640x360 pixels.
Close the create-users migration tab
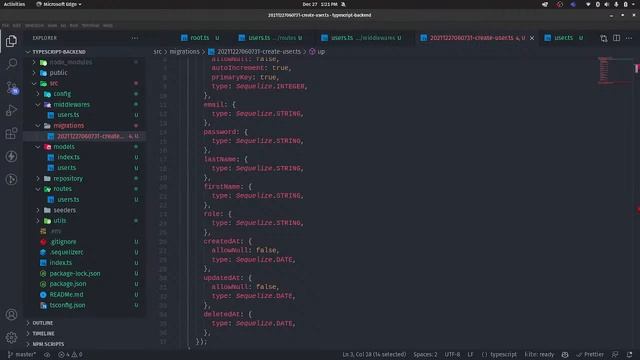tap(532, 38)
